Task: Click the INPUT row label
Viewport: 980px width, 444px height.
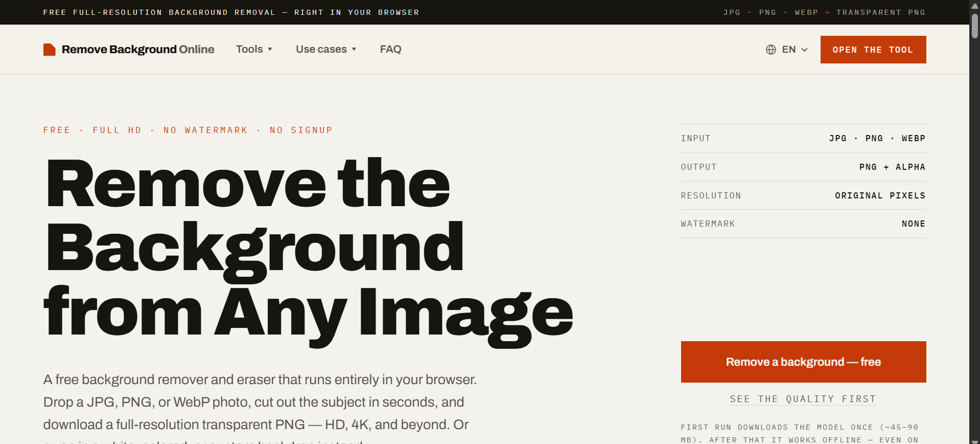Action: (x=695, y=139)
